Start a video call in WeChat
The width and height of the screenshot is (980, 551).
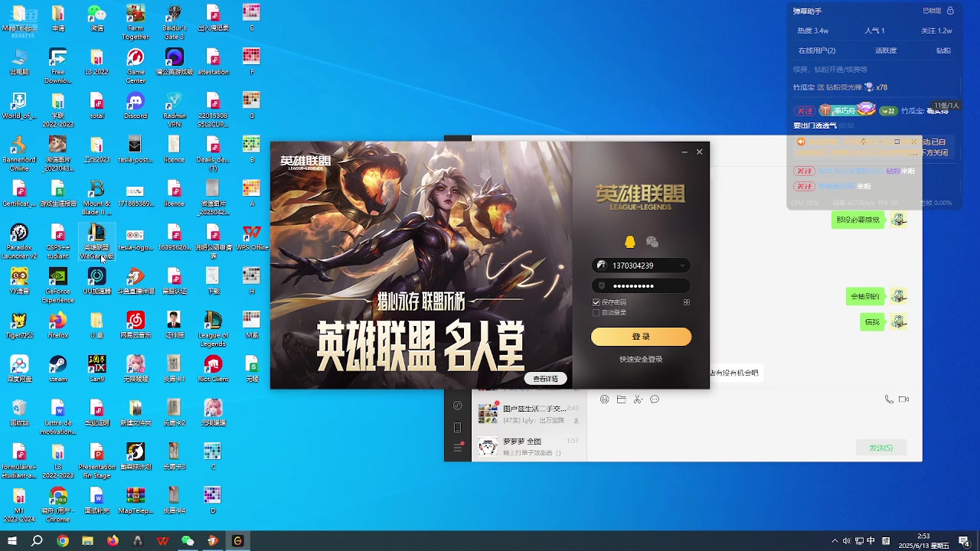903,399
